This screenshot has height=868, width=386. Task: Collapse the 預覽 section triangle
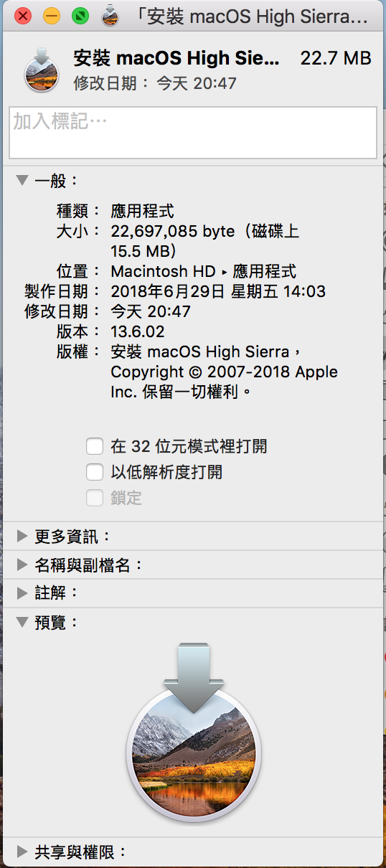point(22,623)
